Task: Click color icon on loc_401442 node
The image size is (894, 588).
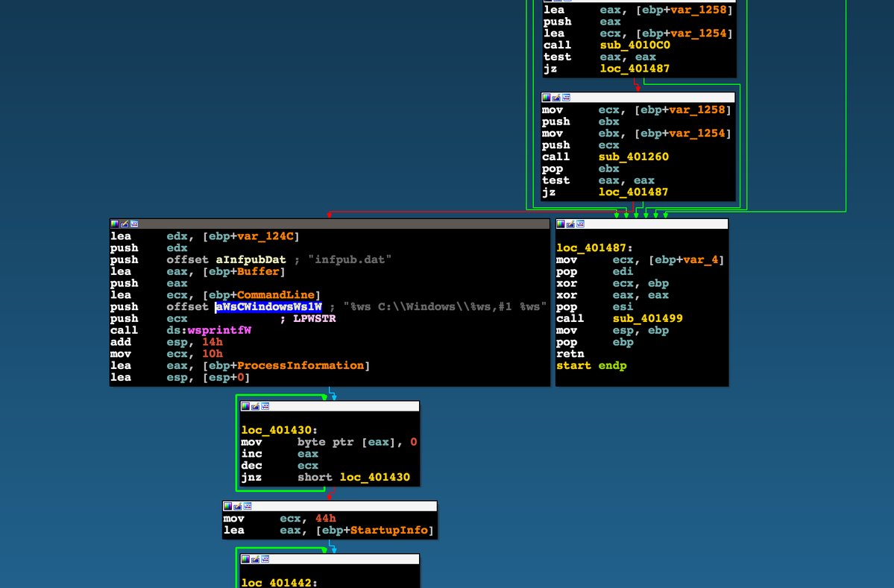Action: point(246,559)
